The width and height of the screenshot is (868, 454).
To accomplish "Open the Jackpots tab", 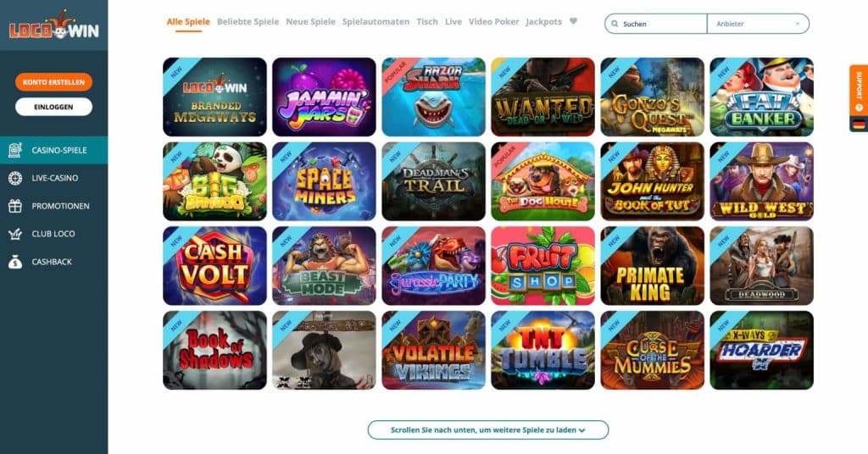I will 543,21.
